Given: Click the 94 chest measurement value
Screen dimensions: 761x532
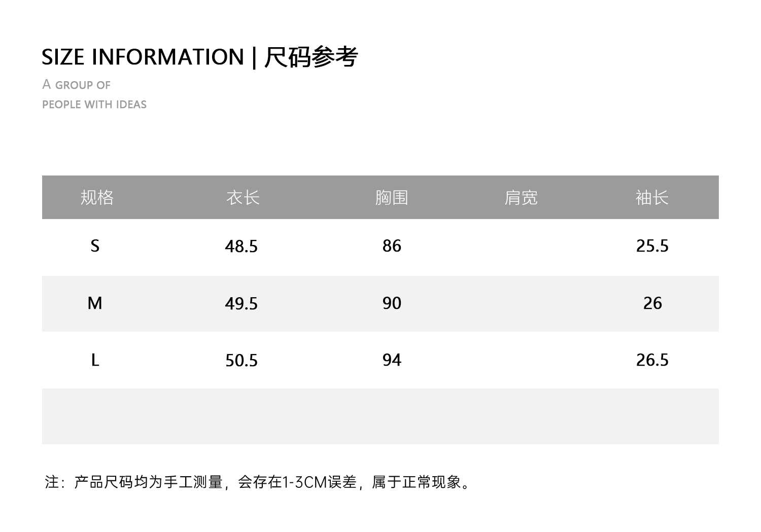Looking at the screenshot, I should pos(392,360).
